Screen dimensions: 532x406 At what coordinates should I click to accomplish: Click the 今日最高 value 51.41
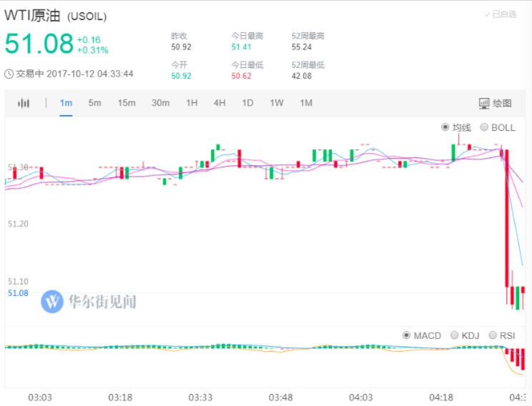coord(241,46)
